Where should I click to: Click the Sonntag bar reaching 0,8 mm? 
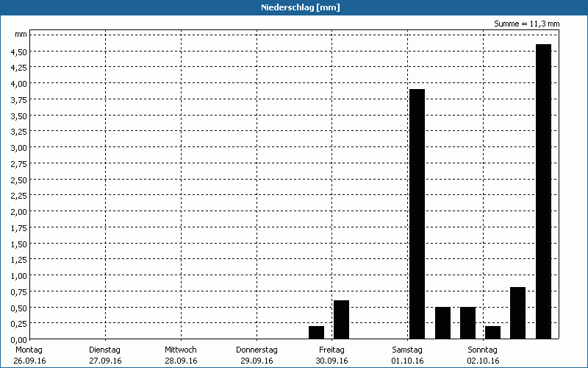click(x=518, y=314)
